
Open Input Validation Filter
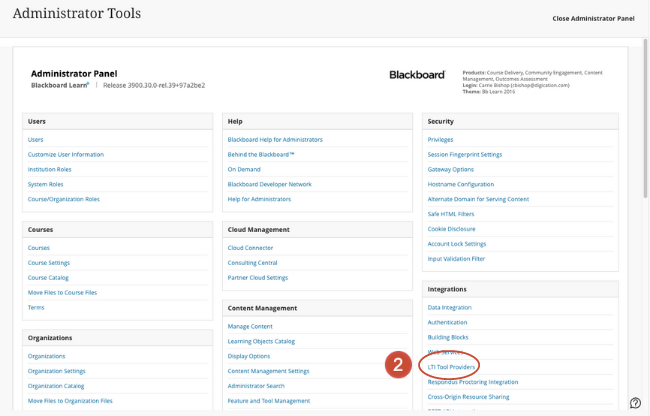[456, 259]
